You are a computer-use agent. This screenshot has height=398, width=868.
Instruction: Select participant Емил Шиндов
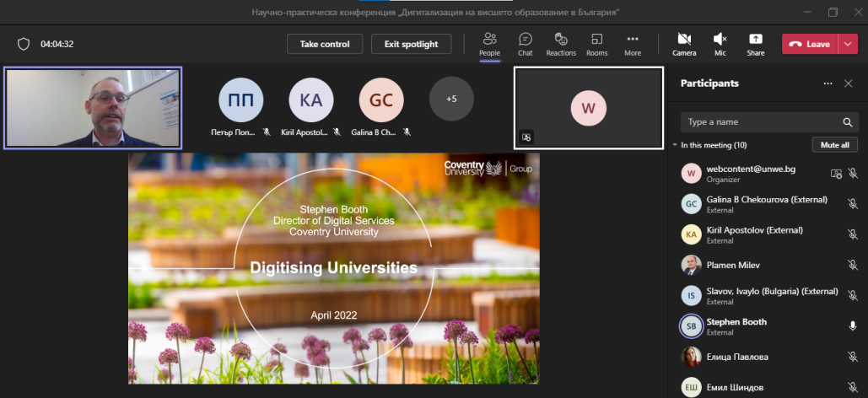click(x=768, y=386)
